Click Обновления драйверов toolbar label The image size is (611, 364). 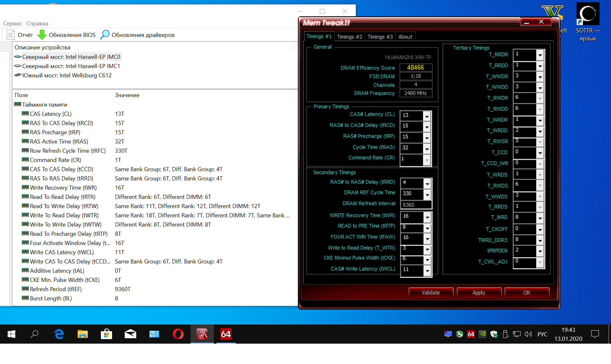[143, 35]
